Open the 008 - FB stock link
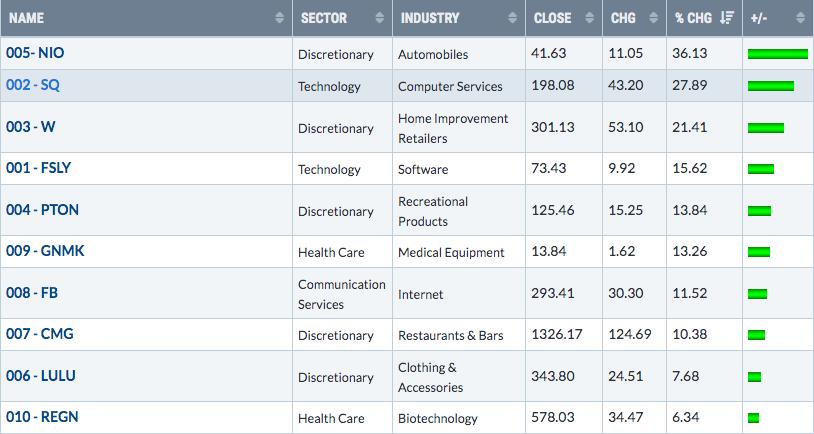 click(34, 293)
